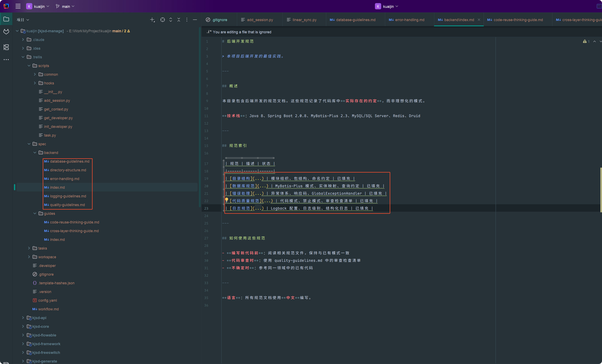Open directory-structure.md in the tree
Screen dimensions: 602x364
tap(68, 170)
